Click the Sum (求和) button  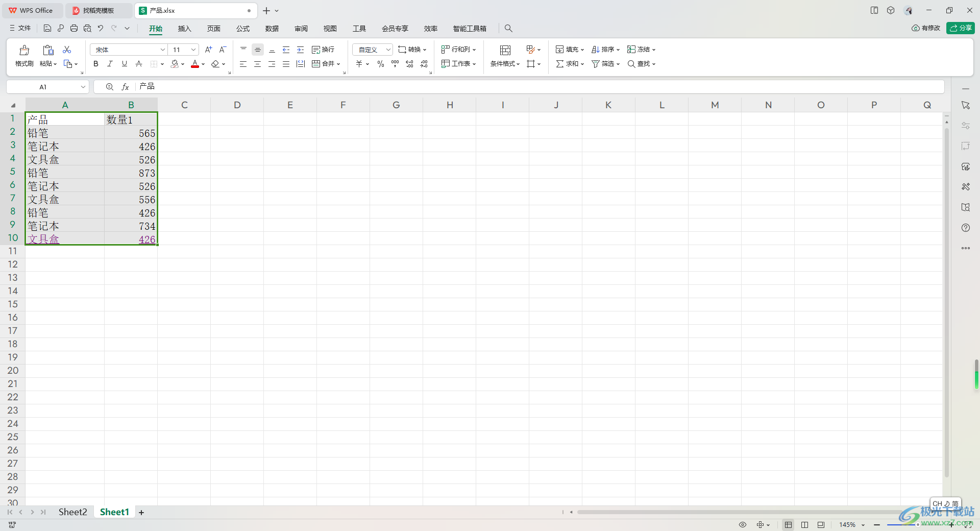tap(570, 64)
